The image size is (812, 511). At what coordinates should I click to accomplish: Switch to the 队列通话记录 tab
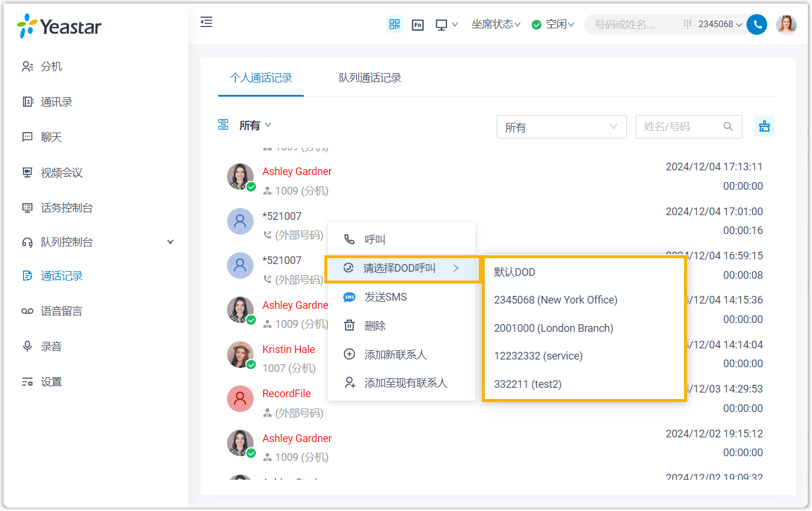click(x=370, y=78)
